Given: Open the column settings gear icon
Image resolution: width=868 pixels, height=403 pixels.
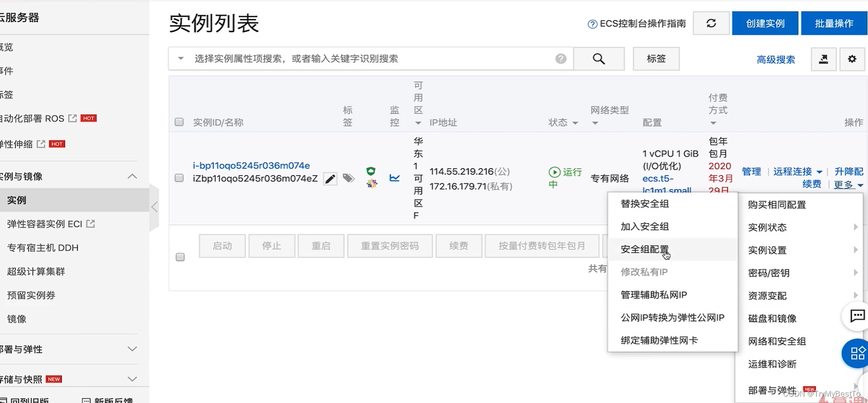Looking at the screenshot, I should pyautogui.click(x=852, y=59).
